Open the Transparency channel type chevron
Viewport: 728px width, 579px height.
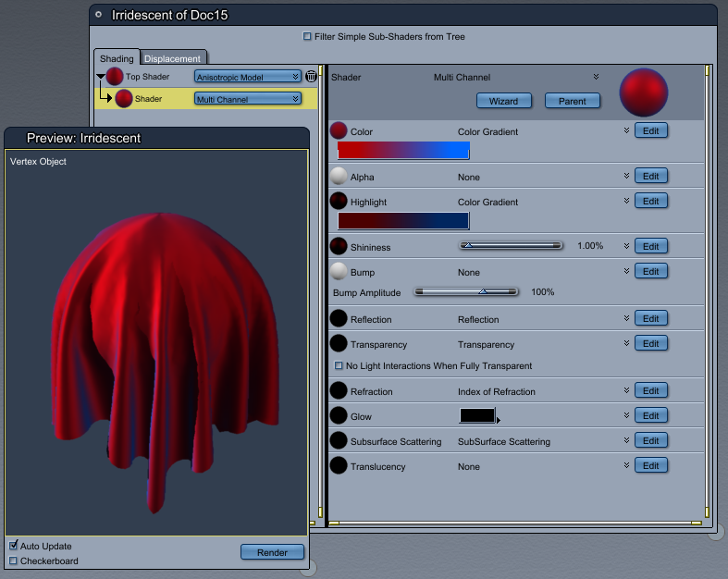(626, 343)
